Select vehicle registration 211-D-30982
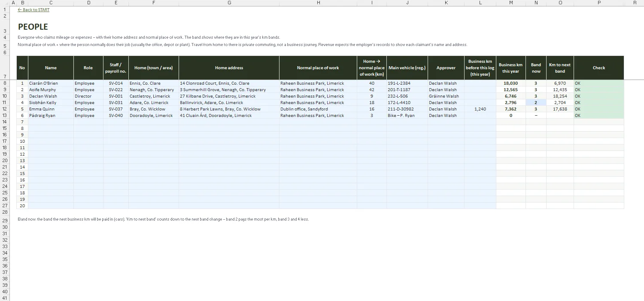The height and width of the screenshot is (301, 644). pos(407,109)
